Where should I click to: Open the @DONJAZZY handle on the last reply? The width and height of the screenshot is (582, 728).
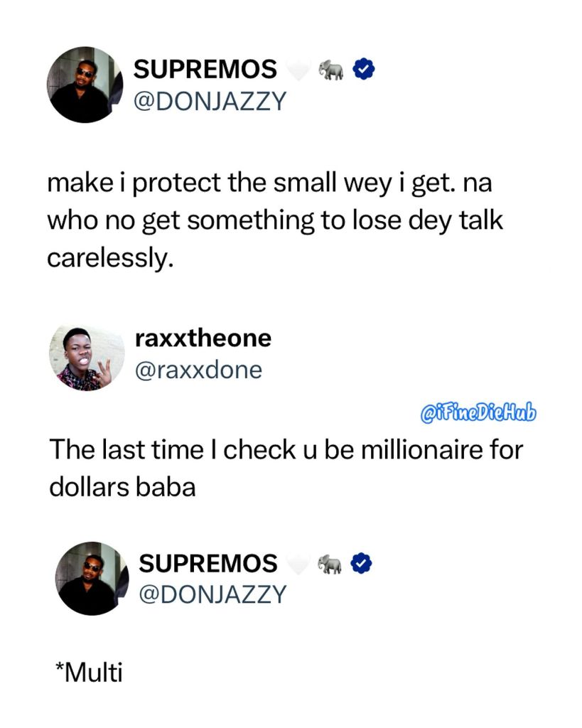click(x=212, y=594)
